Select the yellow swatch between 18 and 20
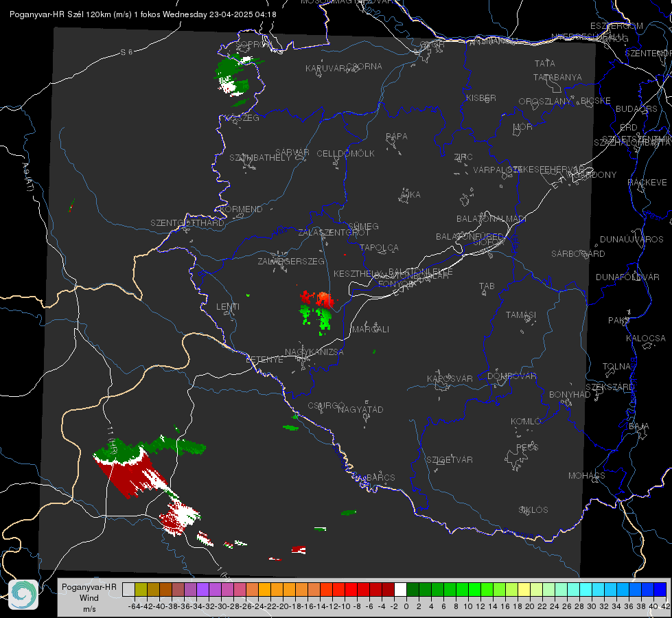Image resolution: width=672 pixels, height=618 pixels. tap(524, 589)
